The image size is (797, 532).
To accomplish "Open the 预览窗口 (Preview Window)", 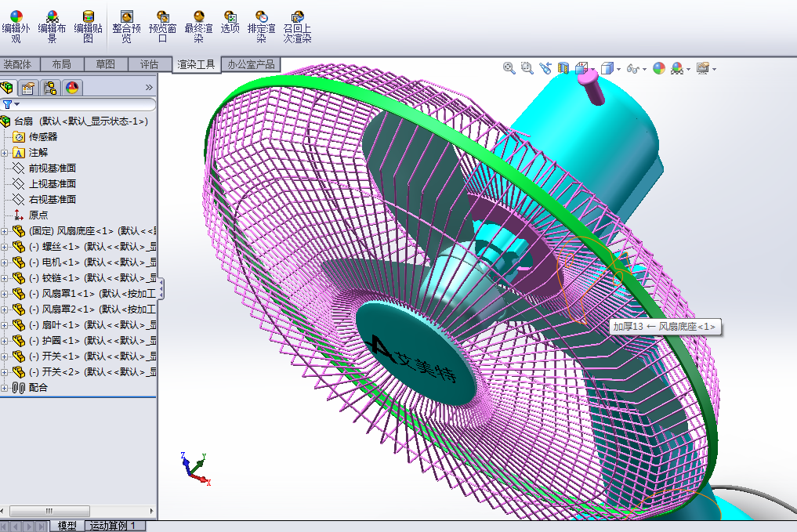I will click(x=162, y=27).
